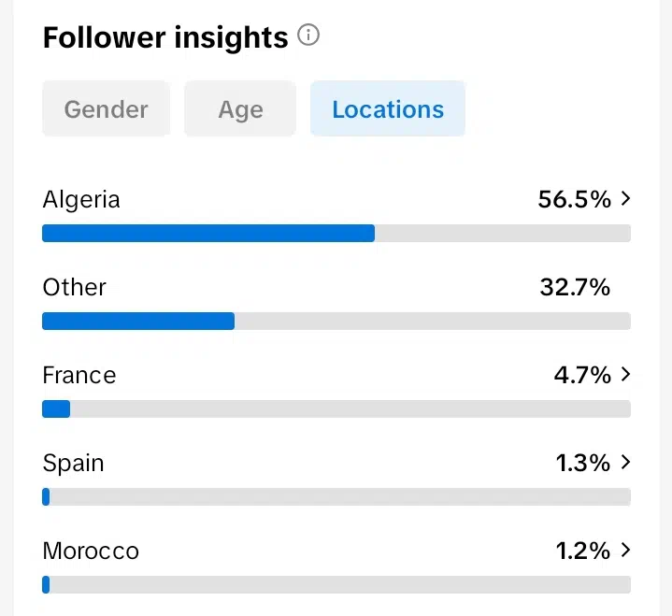Select the Locations tab

pyautogui.click(x=388, y=108)
